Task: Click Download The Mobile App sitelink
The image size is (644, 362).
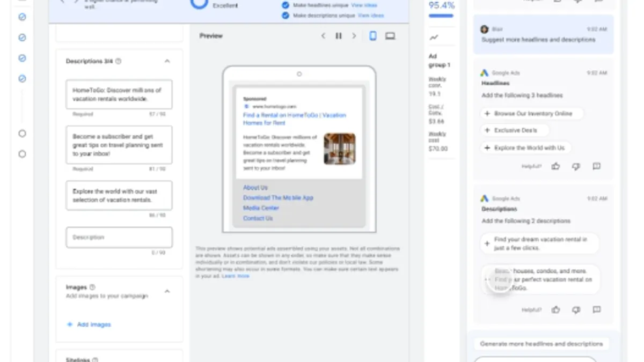Action: point(278,198)
